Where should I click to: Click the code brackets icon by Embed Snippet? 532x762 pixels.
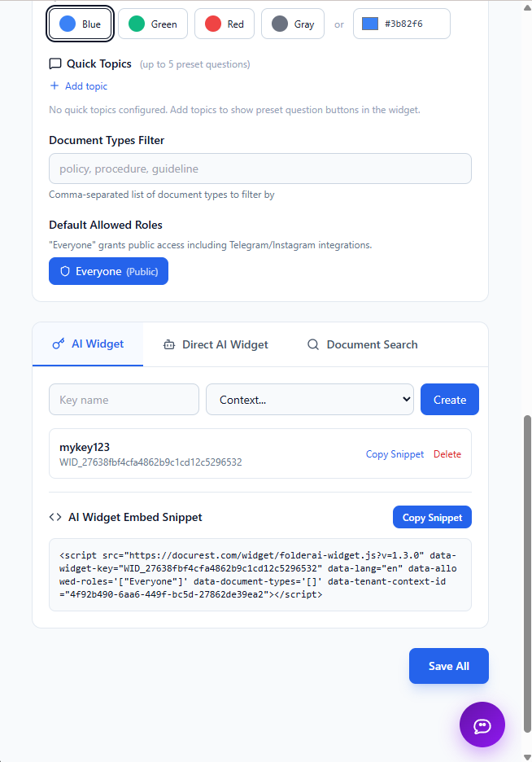click(x=55, y=517)
